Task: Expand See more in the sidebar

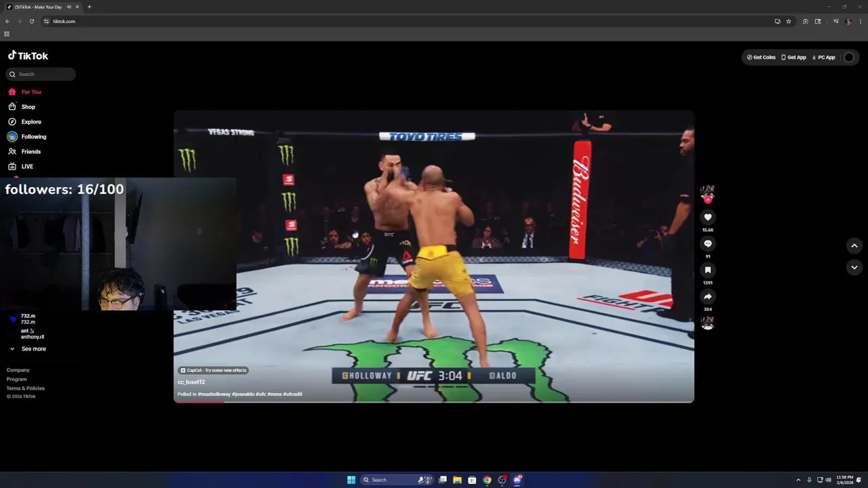Action: pos(28,348)
